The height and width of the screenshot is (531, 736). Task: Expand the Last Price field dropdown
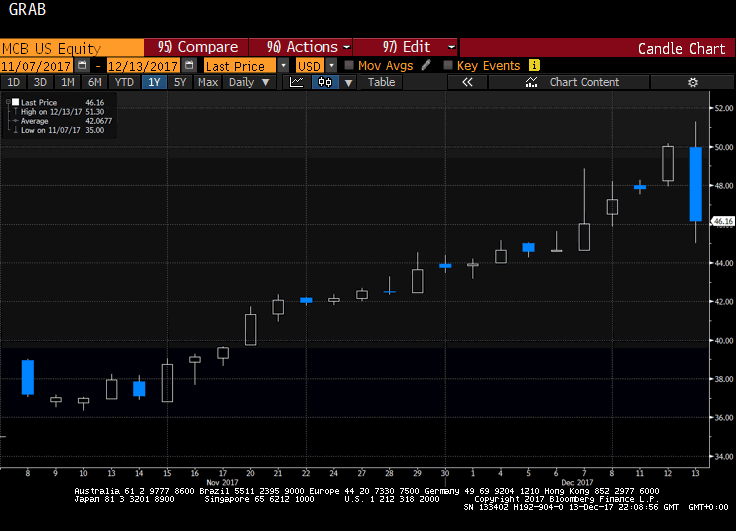[283, 65]
